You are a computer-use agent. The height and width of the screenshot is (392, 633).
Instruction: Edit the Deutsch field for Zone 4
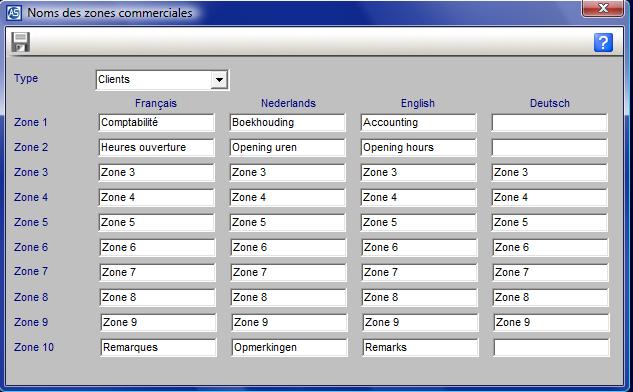549,197
